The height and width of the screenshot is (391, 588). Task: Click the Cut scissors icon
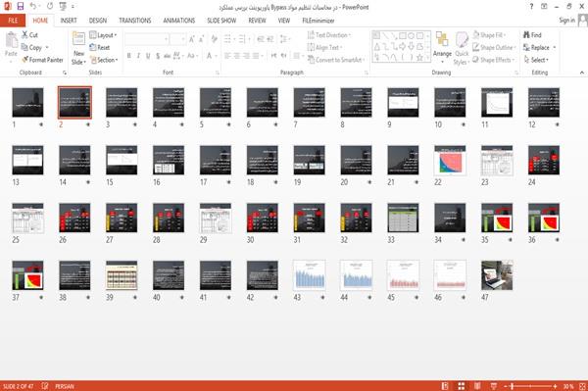[24, 35]
